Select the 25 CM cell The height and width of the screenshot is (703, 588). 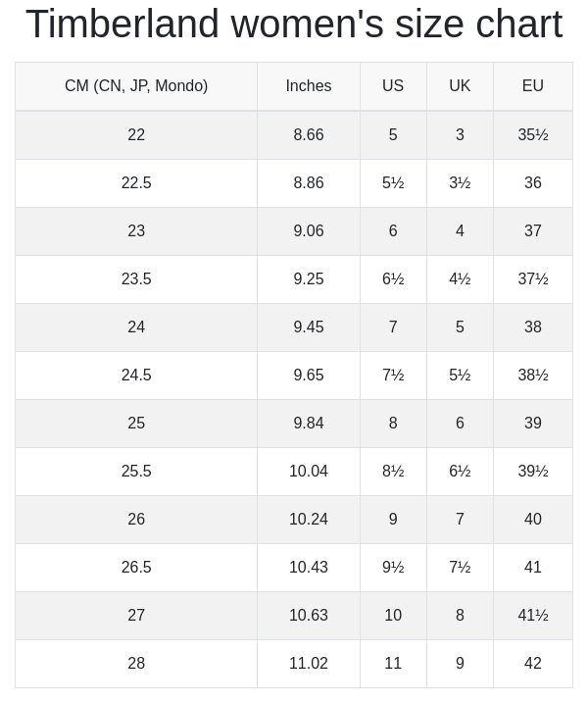[136, 424]
